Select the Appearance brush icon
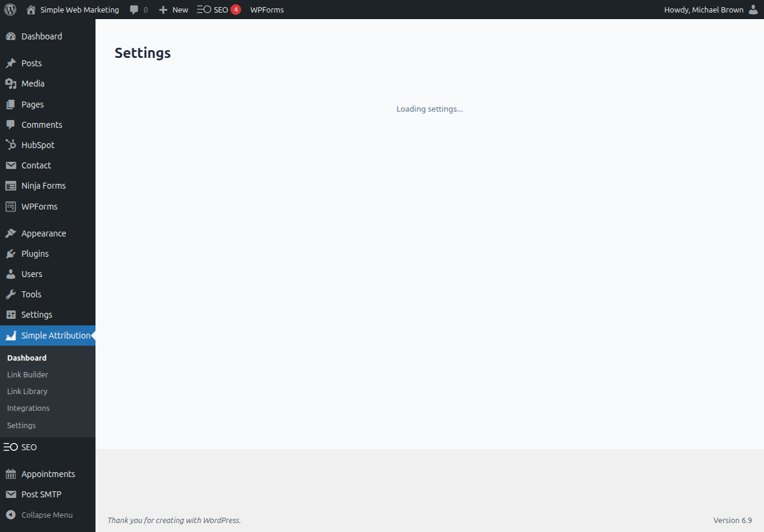764x532 pixels. tap(11, 233)
